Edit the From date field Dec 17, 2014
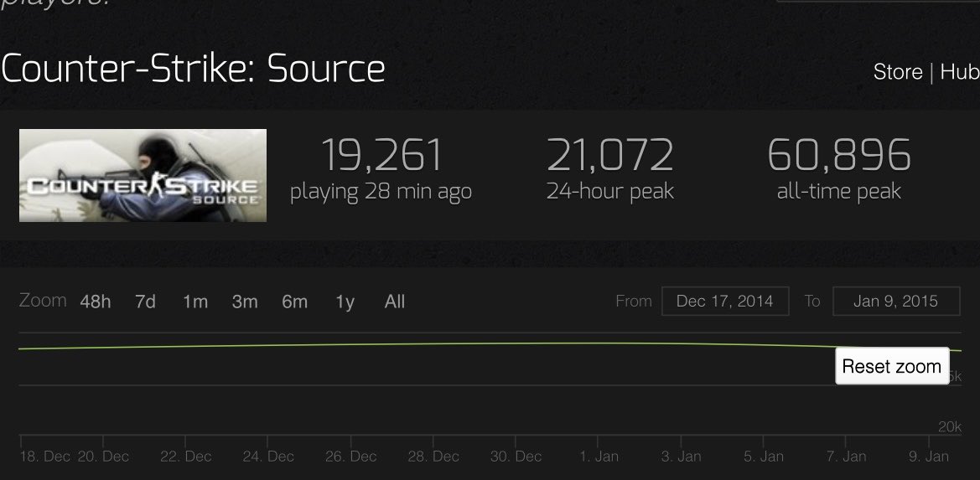The width and height of the screenshot is (980, 480). click(x=725, y=301)
